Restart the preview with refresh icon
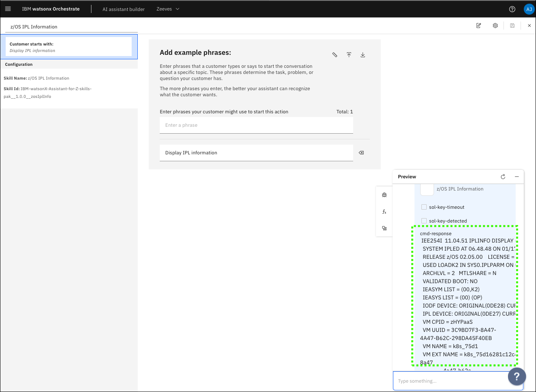536x392 pixels. 503,177
